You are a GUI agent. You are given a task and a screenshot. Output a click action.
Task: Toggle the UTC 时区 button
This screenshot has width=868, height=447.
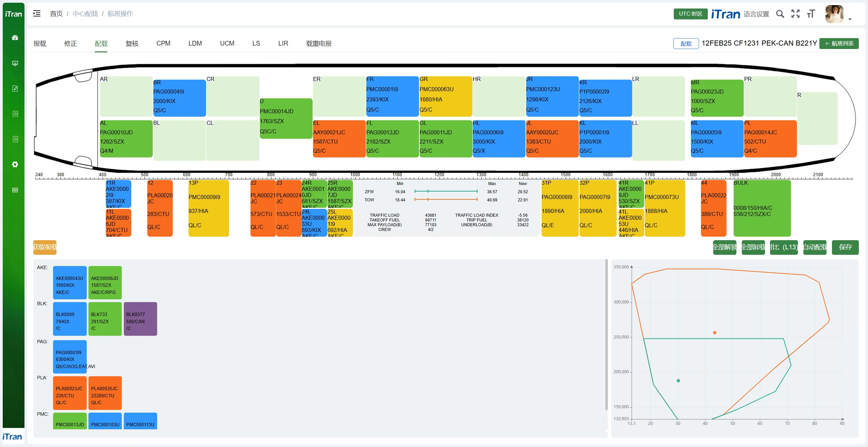[x=690, y=14]
